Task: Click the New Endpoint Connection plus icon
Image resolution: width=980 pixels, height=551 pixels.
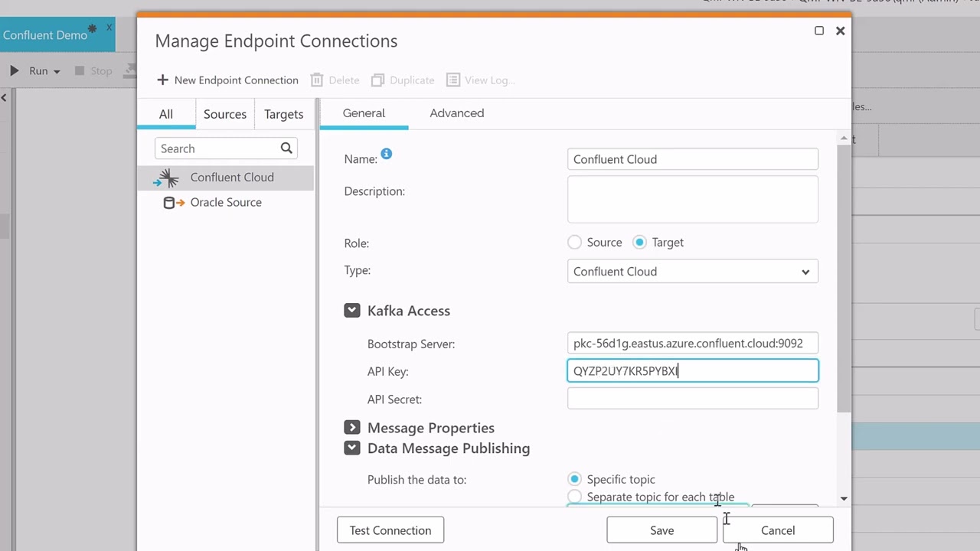Action: 162,80
